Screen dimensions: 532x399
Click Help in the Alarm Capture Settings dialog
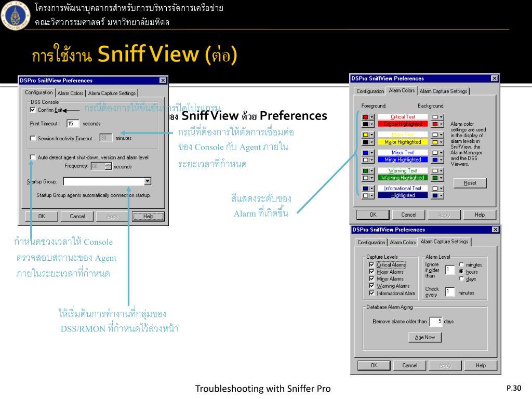[481, 365]
